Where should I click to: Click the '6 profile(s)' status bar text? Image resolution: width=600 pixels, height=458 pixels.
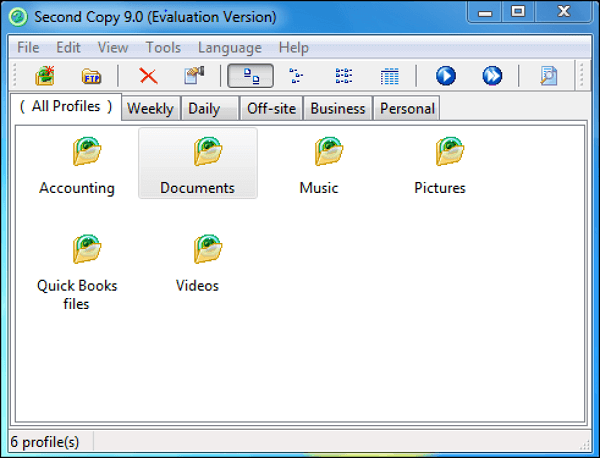pyautogui.click(x=45, y=442)
